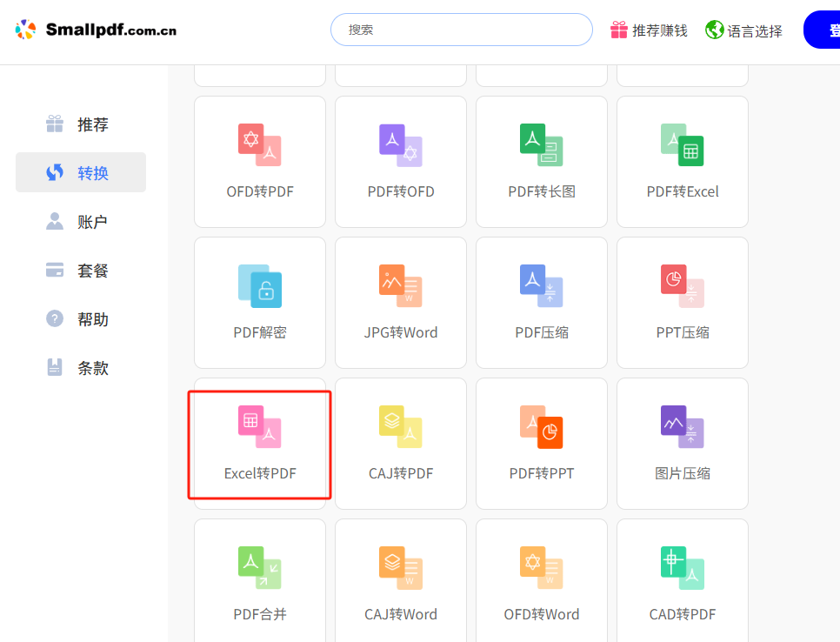840x642 pixels.
Task: Open the 图片压缩 image compression icon
Action: tap(683, 426)
